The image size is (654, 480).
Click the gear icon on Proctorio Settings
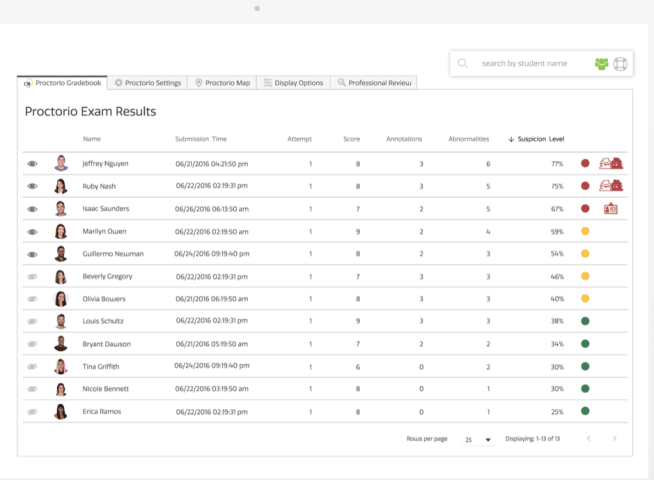click(x=118, y=83)
